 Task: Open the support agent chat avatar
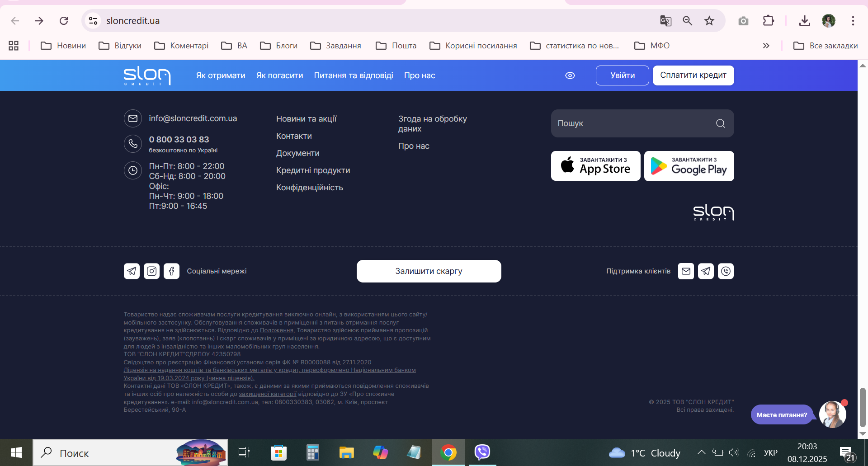(833, 414)
